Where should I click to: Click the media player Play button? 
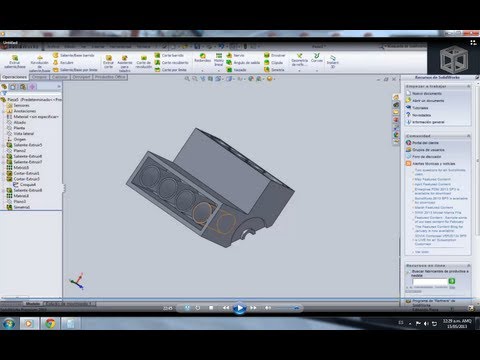click(239, 308)
